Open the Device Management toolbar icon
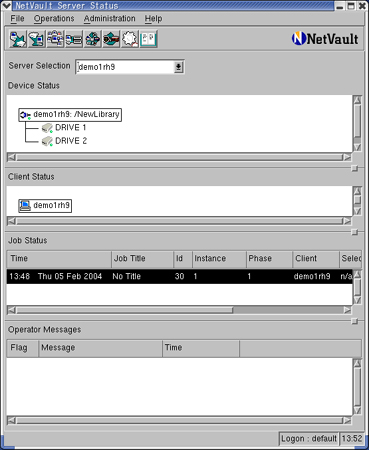This screenshot has height=450, width=369. tap(74, 40)
